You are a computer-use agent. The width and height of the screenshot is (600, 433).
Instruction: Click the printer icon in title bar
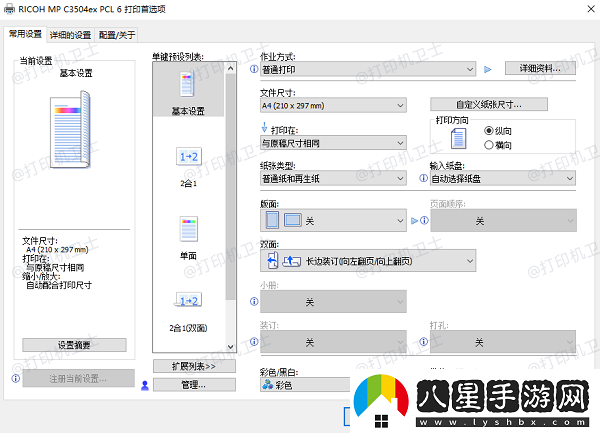pos(9,8)
